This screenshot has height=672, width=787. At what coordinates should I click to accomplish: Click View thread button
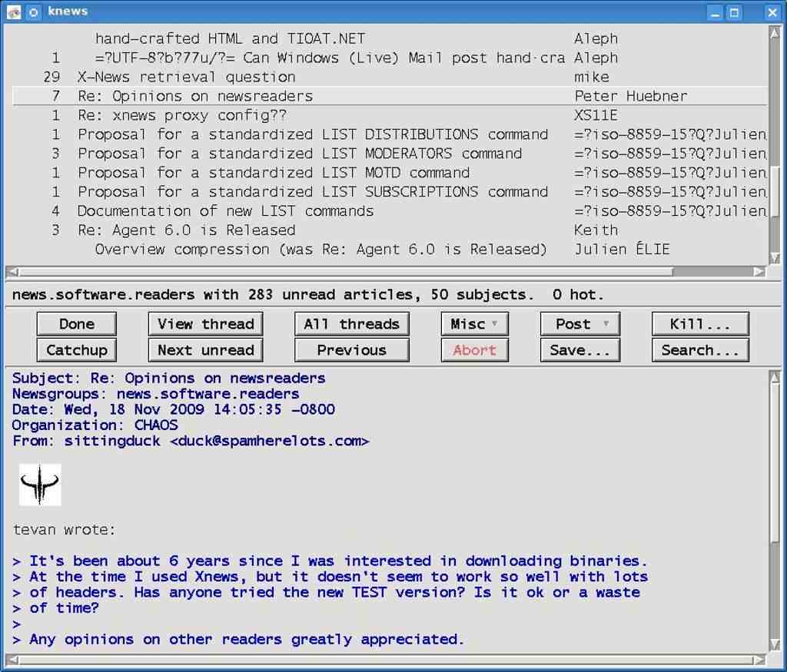(x=205, y=324)
